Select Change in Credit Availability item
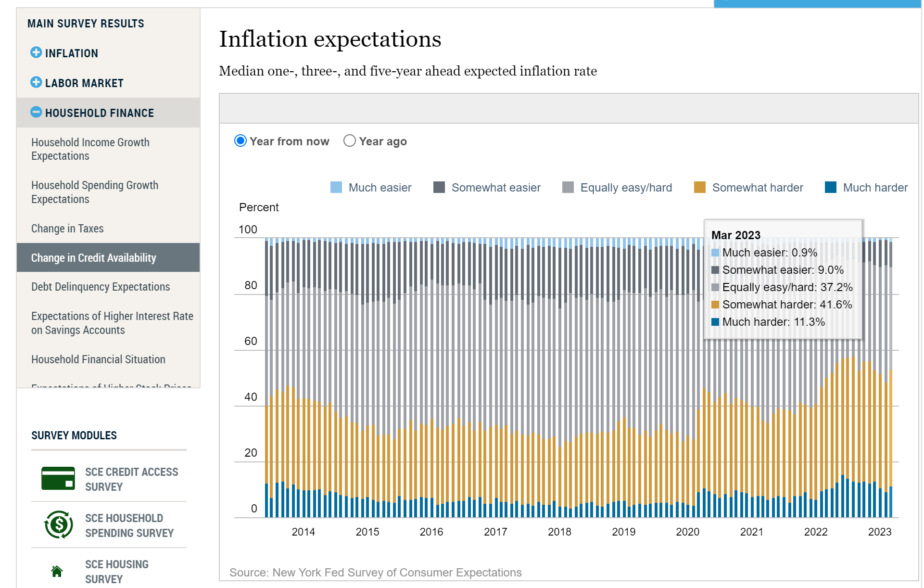The image size is (924, 588). point(94,258)
